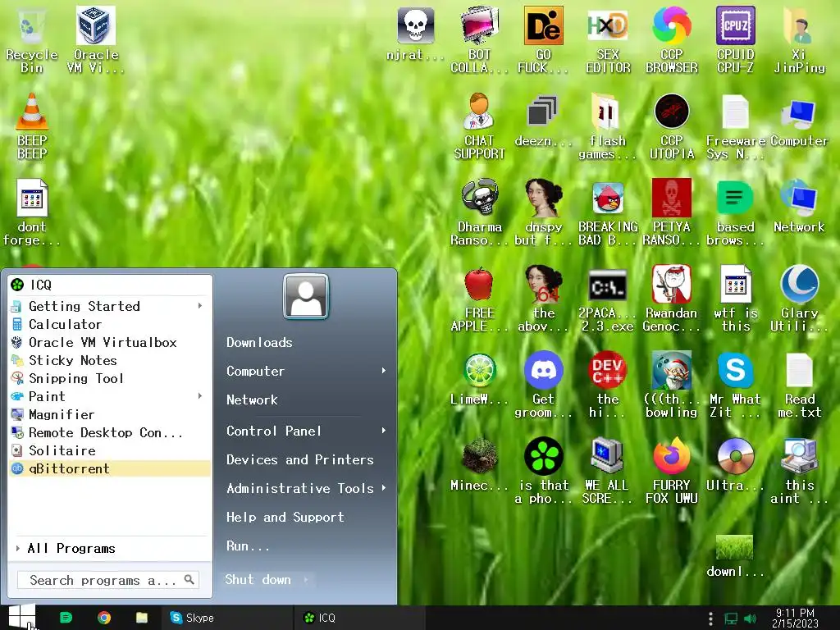Viewport: 840px width, 630px height.
Task: Open the ICQ flower desktop icon
Action: pyautogui.click(x=543, y=456)
